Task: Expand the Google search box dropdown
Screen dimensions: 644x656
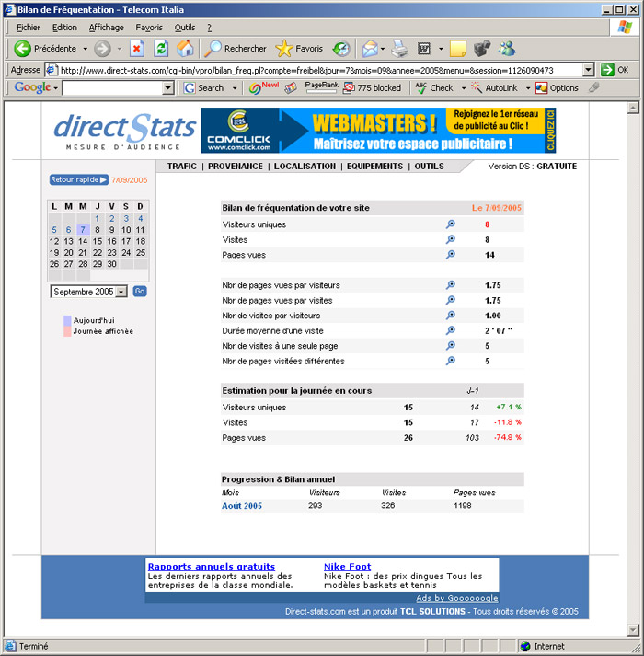Action: pyautogui.click(x=167, y=88)
